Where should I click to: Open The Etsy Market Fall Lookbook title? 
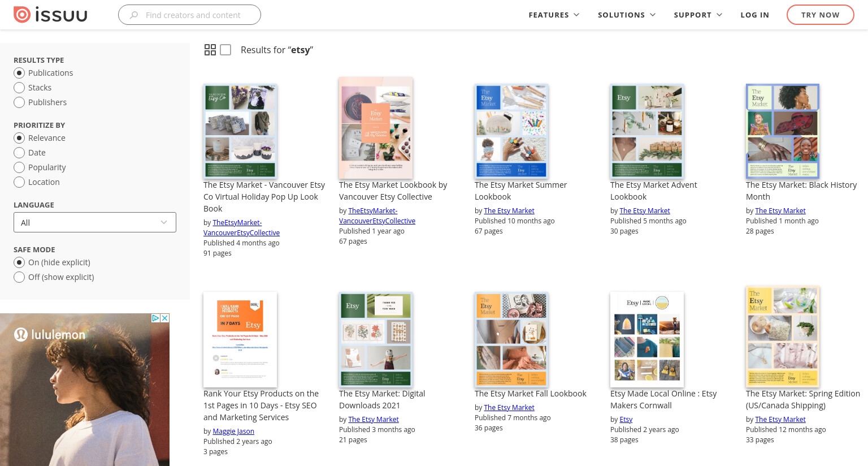tap(531, 394)
